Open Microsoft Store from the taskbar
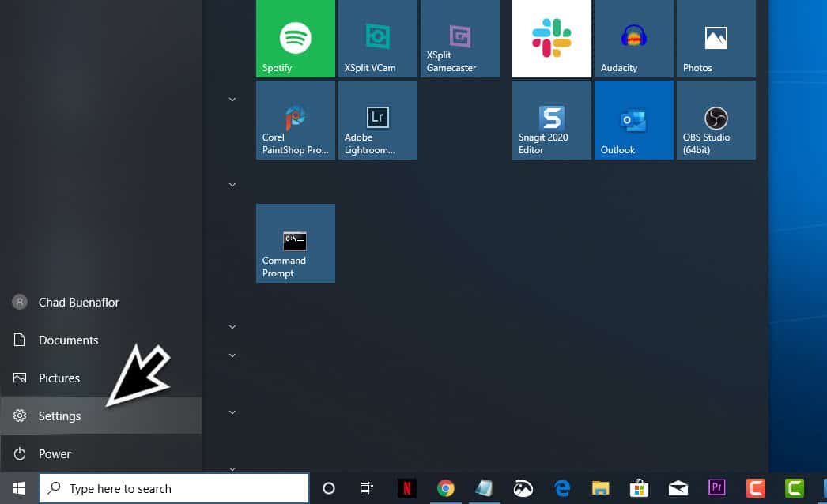Image resolution: width=827 pixels, height=504 pixels. coord(639,489)
